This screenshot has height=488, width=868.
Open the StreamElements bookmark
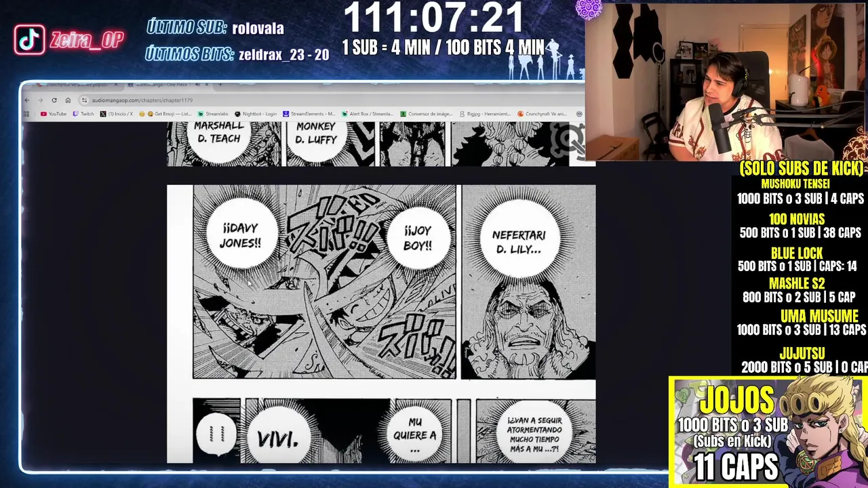[x=309, y=114]
